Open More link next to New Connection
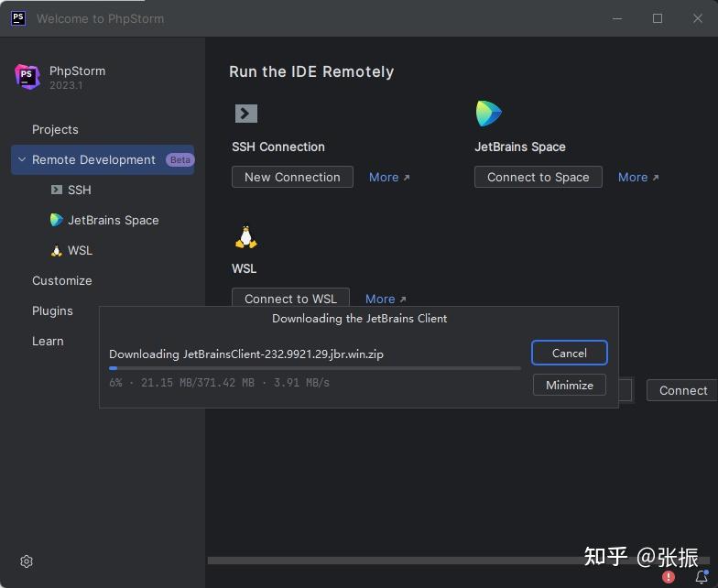The width and height of the screenshot is (718, 588). click(389, 178)
